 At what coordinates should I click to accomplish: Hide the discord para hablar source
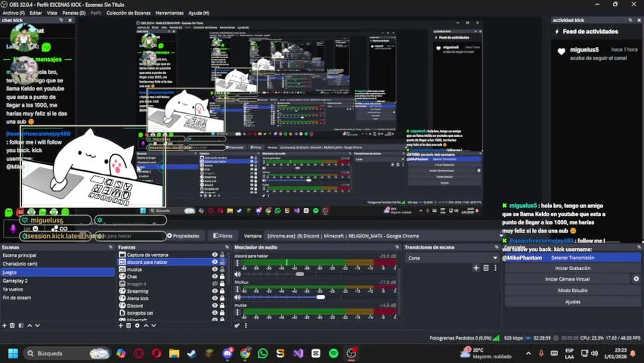[215, 262]
